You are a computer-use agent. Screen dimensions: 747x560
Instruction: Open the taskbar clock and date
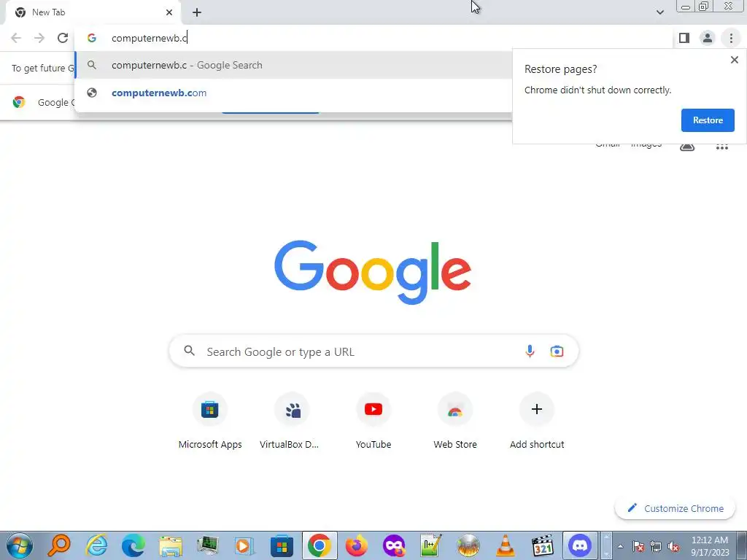[x=710, y=546]
